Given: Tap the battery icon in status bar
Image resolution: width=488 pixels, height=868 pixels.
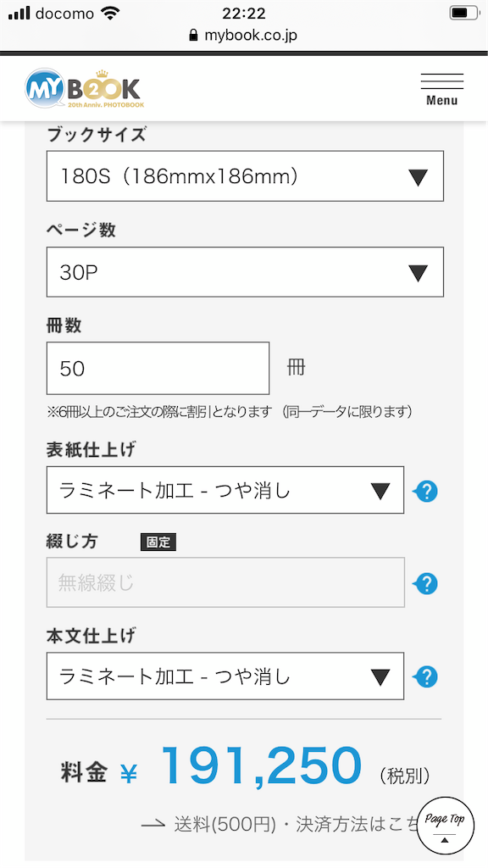Looking at the screenshot, I should coord(463,13).
